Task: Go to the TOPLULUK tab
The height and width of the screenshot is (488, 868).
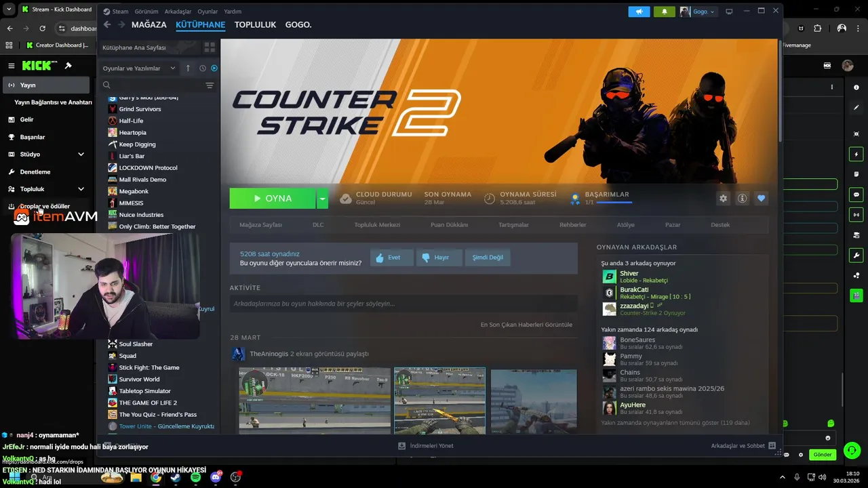Action: pos(255,25)
